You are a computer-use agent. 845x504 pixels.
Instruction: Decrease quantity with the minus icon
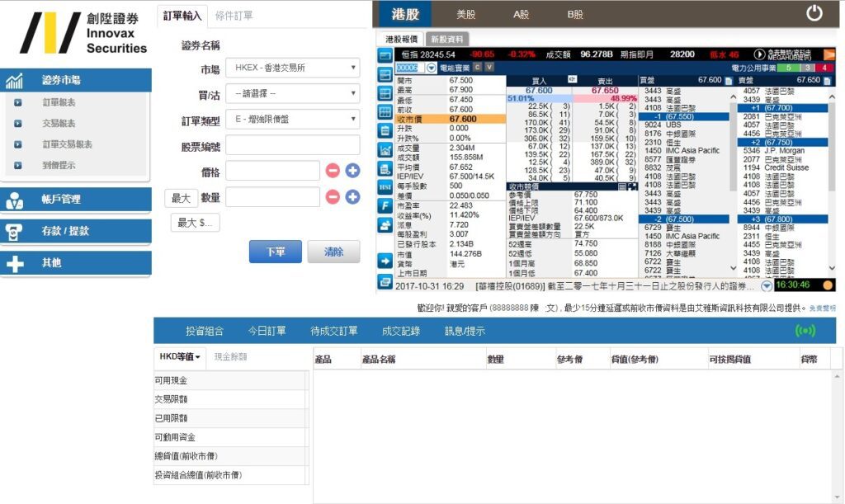pyautogui.click(x=333, y=197)
